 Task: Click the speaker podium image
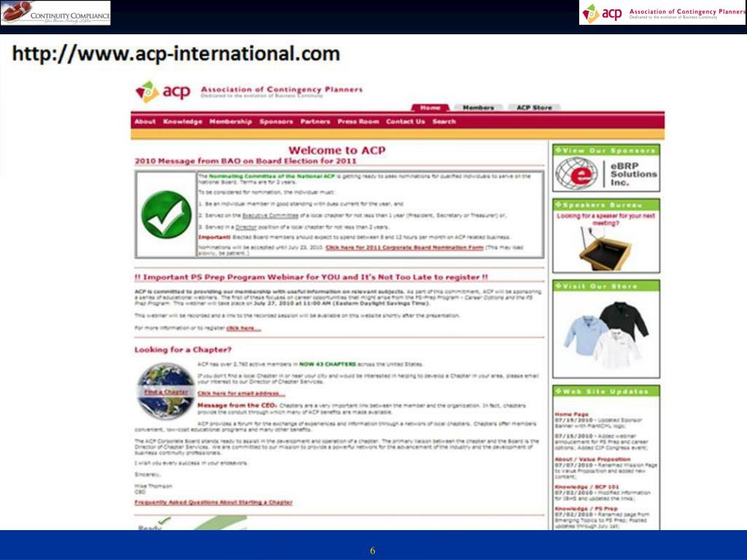(x=605, y=249)
